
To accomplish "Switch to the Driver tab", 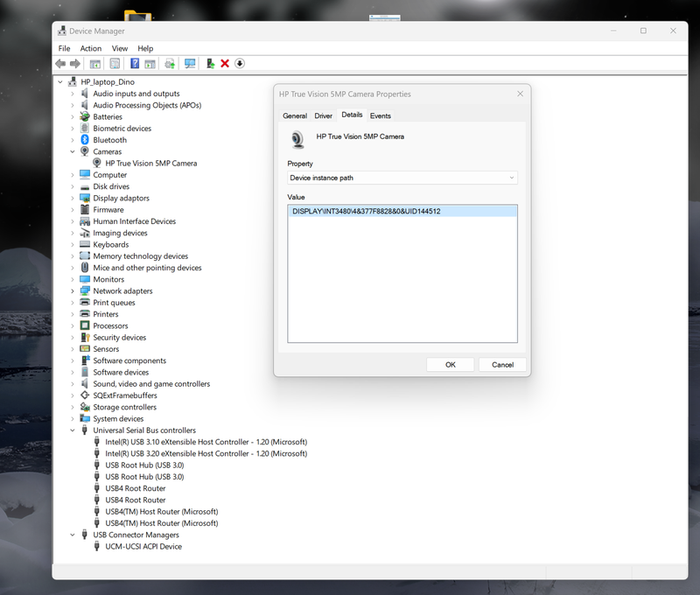I will tap(323, 115).
